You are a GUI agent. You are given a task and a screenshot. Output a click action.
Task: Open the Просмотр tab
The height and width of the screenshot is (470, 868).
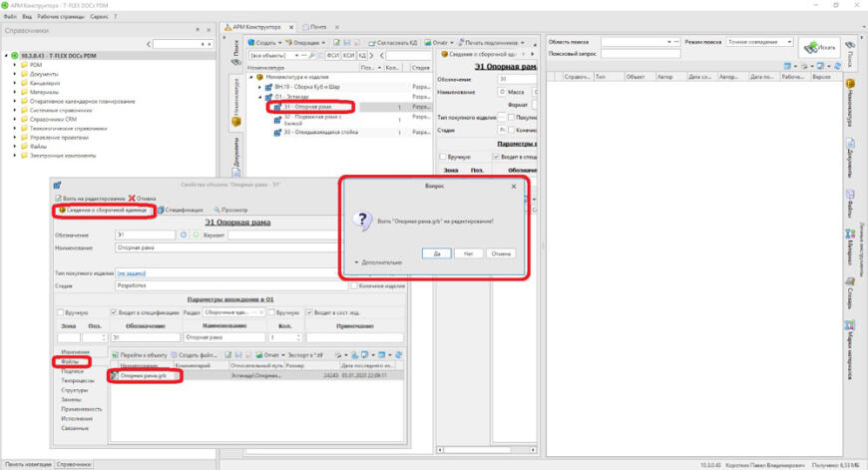(230, 211)
